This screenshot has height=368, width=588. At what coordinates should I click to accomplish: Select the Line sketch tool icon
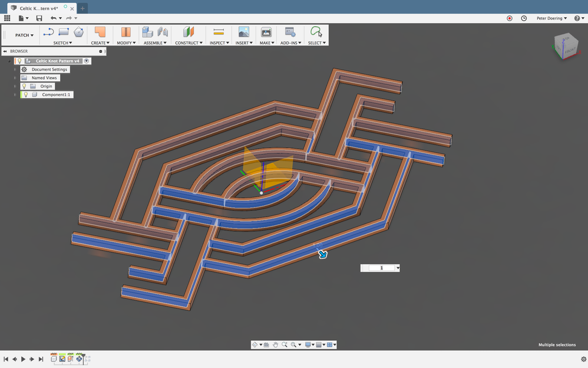click(x=48, y=32)
